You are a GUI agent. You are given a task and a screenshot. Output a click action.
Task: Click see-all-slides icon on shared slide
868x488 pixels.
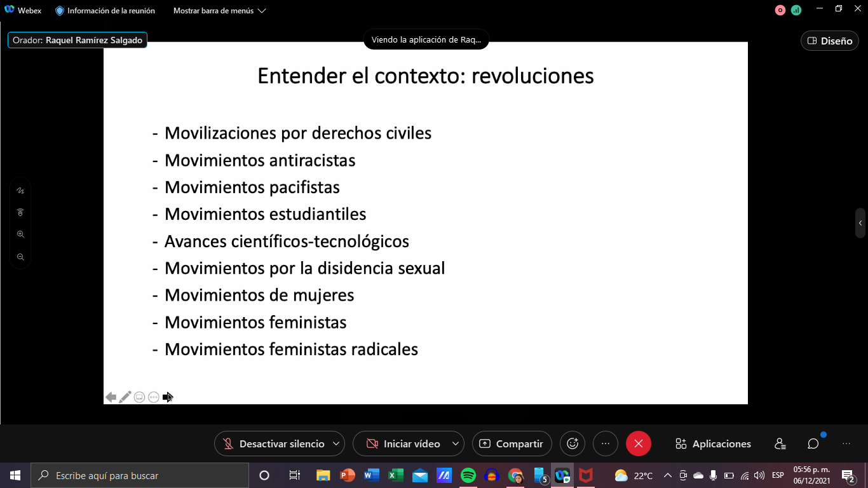click(139, 397)
